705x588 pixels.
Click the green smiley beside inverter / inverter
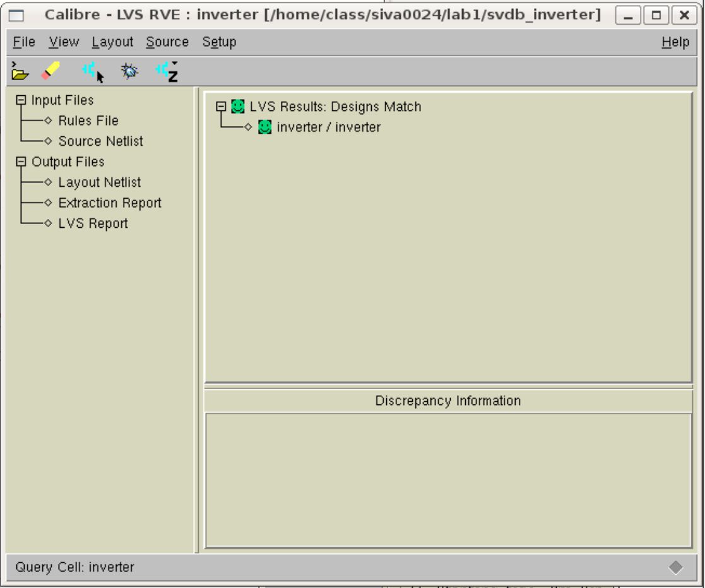pos(265,127)
